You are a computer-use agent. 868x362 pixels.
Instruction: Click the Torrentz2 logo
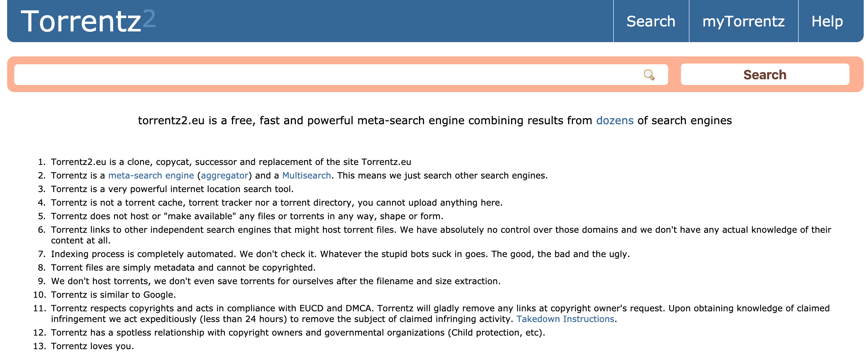pos(88,21)
